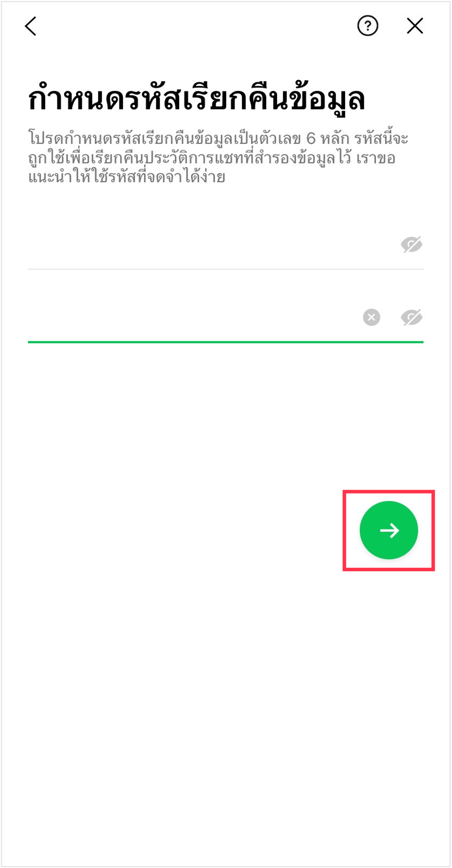Click the green underline of the active field
The image size is (452, 868).
point(225,342)
